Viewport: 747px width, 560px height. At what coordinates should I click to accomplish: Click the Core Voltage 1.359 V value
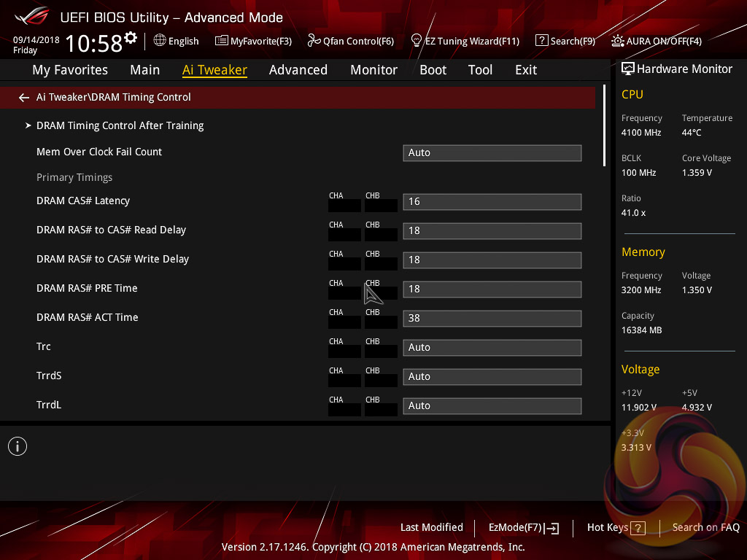pyautogui.click(x=697, y=172)
